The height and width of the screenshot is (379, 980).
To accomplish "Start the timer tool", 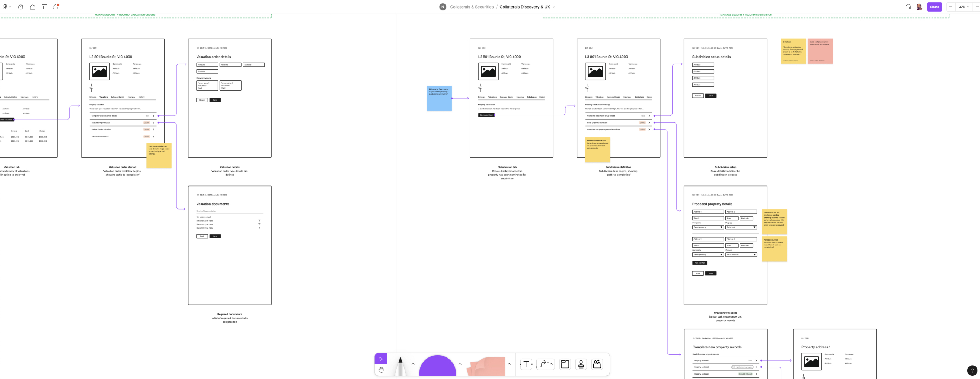I will [20, 7].
